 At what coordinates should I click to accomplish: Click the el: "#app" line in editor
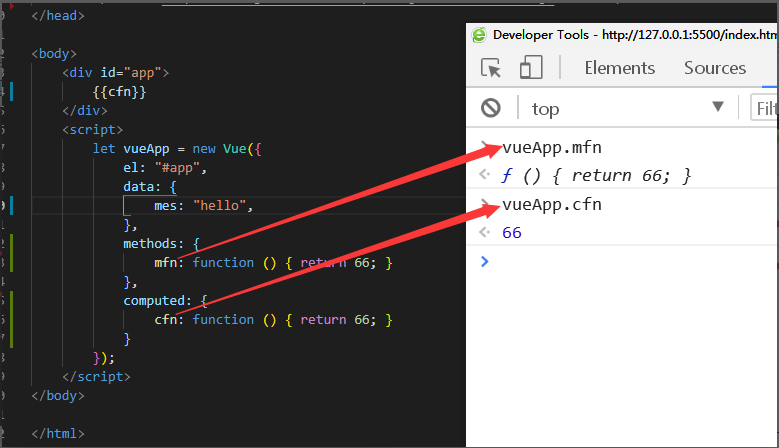(x=165, y=168)
